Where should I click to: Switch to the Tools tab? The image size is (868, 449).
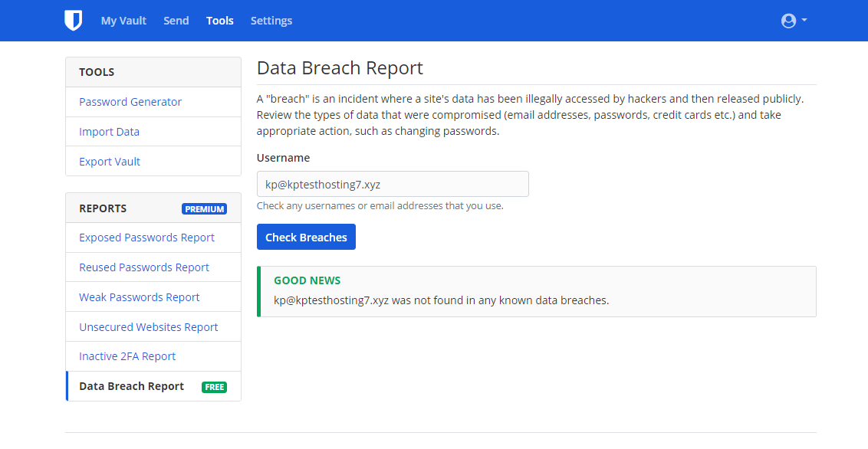pos(219,21)
